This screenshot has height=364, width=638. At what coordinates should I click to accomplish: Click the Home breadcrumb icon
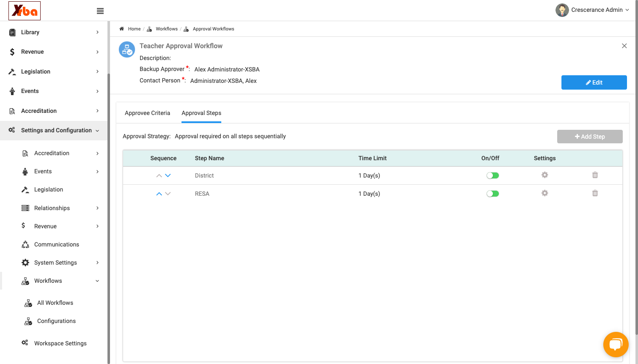point(121,29)
